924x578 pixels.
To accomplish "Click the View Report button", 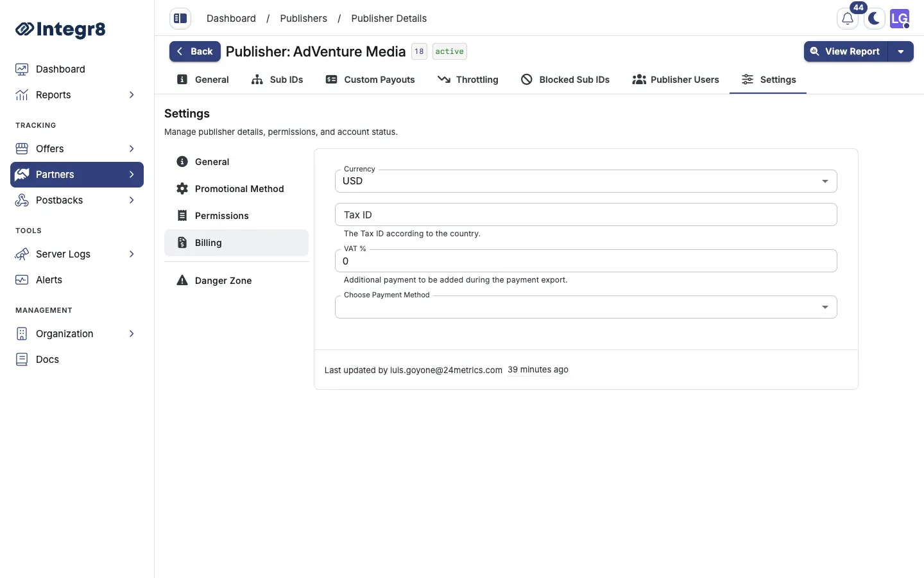I will [846, 51].
